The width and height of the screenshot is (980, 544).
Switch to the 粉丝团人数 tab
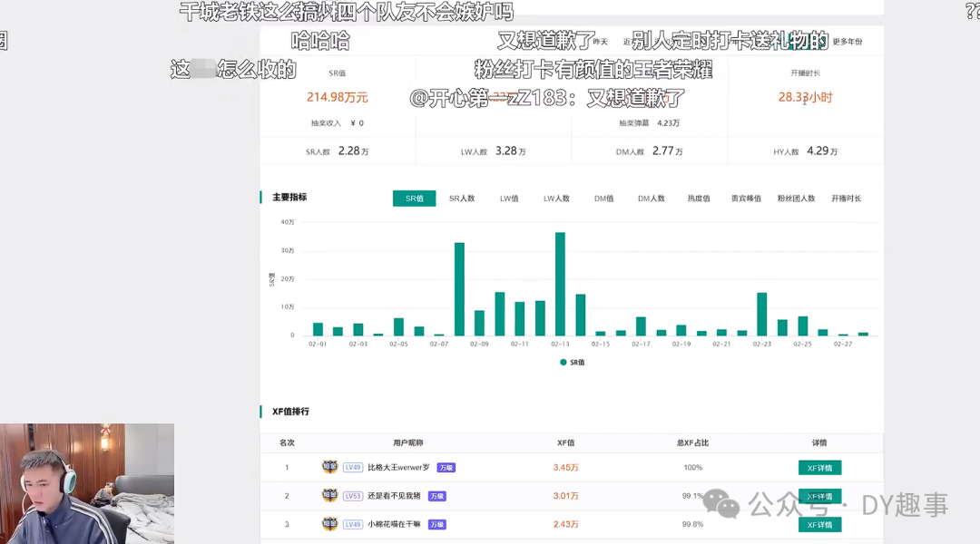(797, 199)
